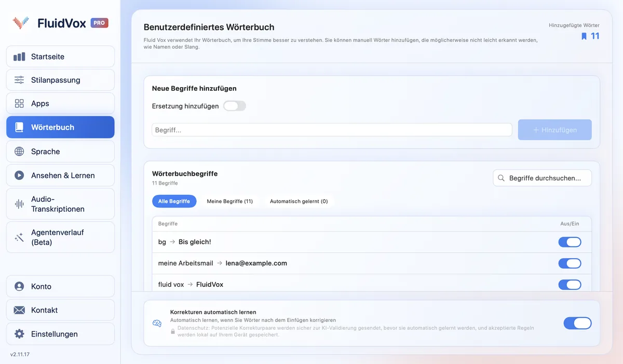Click the lena@example.com replacement text
The image size is (623, 364).
[x=256, y=263]
